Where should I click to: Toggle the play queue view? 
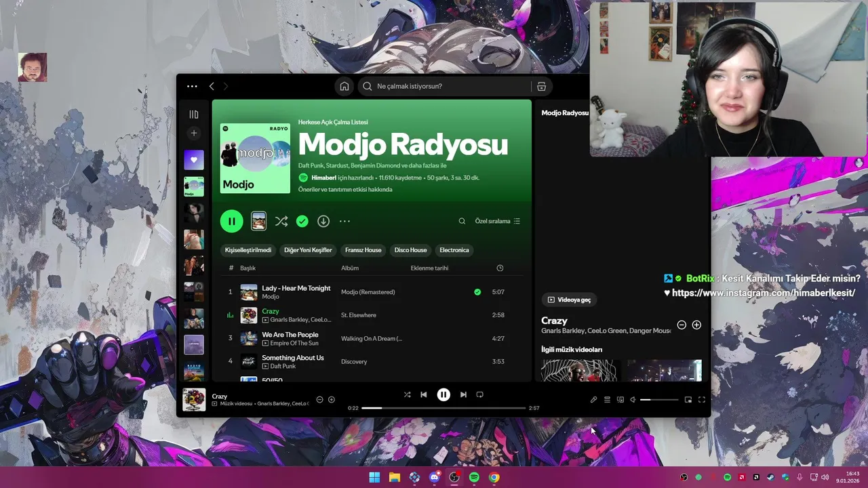tap(608, 400)
